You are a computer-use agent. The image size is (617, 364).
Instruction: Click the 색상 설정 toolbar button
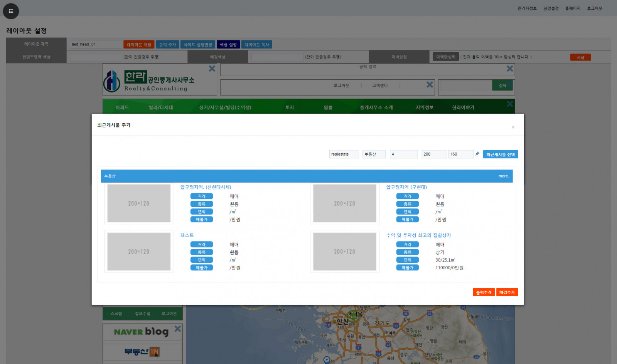[228, 45]
